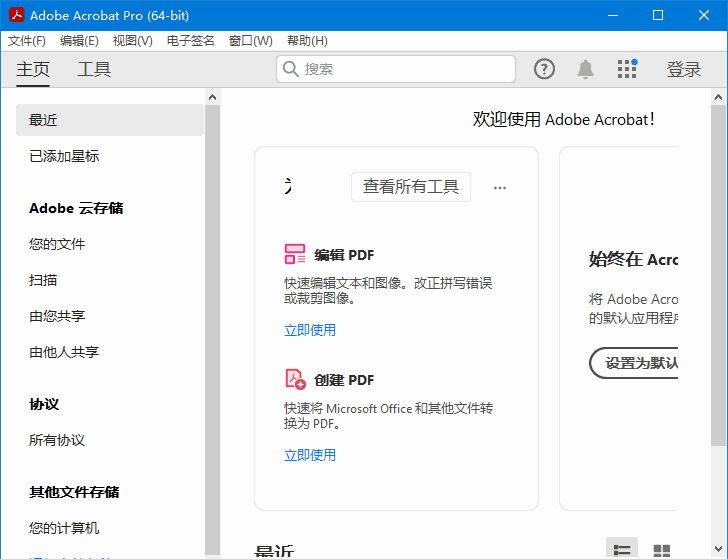Screen dimensions: 728x559
Task: Click the Adobe Acrobat title bar logo
Action: pyautogui.click(x=17, y=15)
